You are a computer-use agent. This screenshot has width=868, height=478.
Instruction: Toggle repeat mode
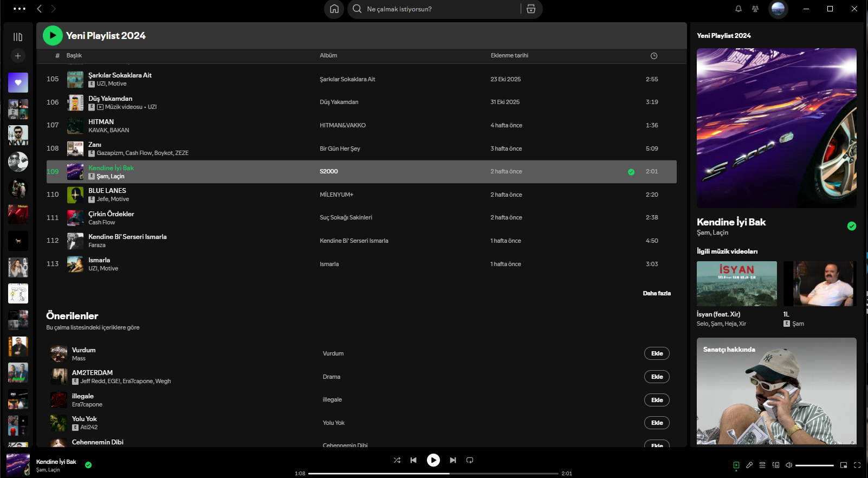pos(470,460)
